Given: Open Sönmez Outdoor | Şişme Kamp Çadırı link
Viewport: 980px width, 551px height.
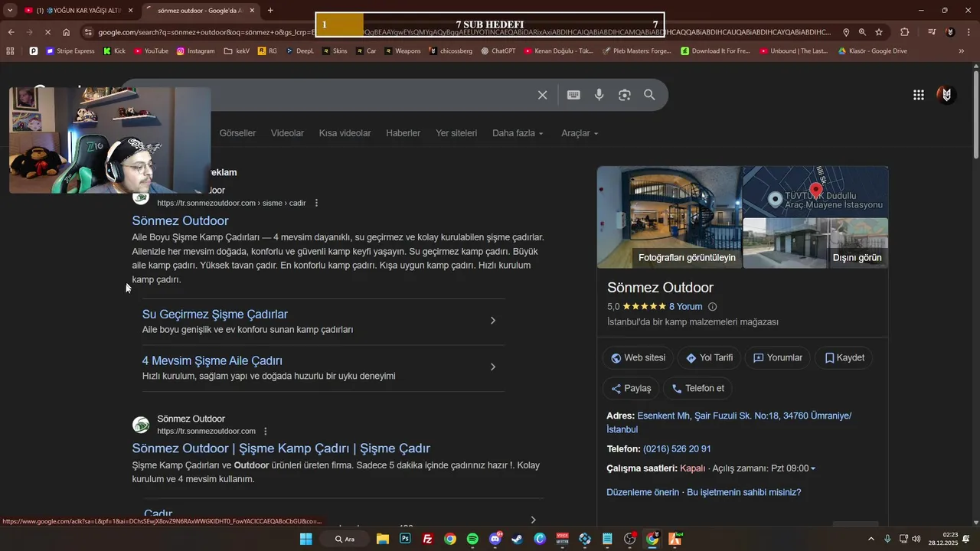Looking at the screenshot, I should (281, 448).
